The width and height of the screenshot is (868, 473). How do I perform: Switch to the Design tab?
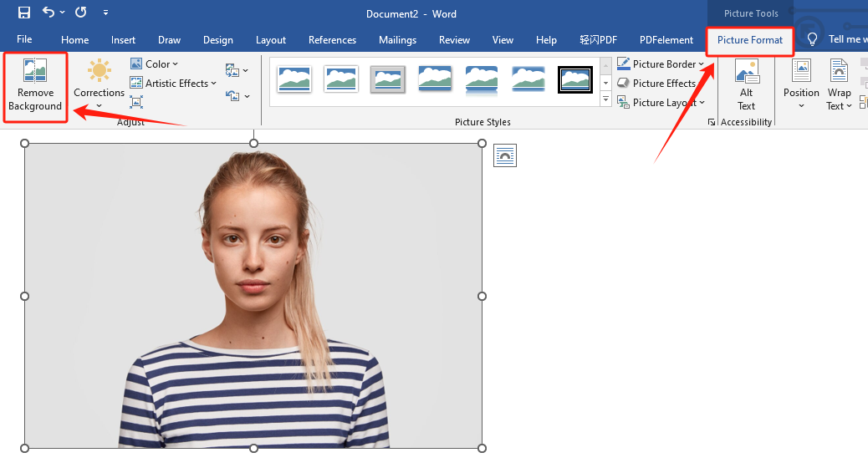218,40
